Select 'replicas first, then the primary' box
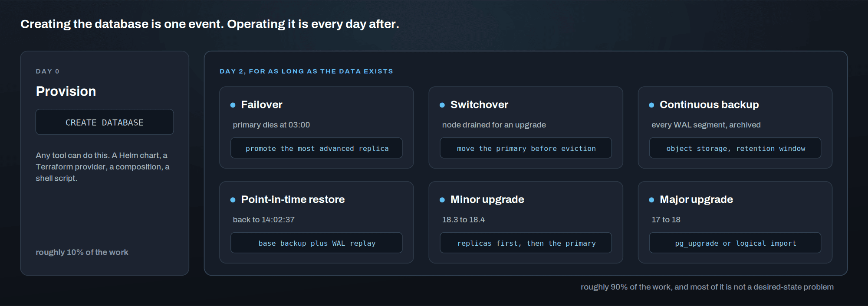This screenshot has height=306, width=868. (526, 243)
